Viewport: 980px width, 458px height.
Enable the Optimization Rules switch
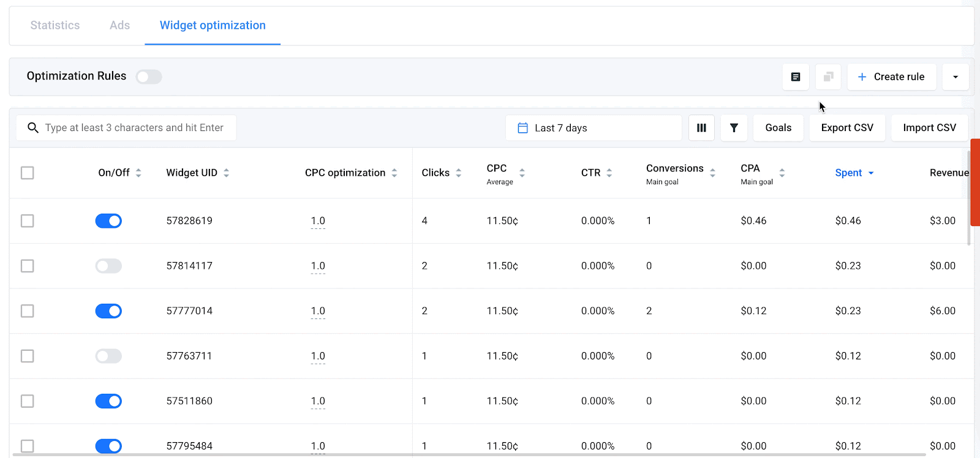pos(149,77)
